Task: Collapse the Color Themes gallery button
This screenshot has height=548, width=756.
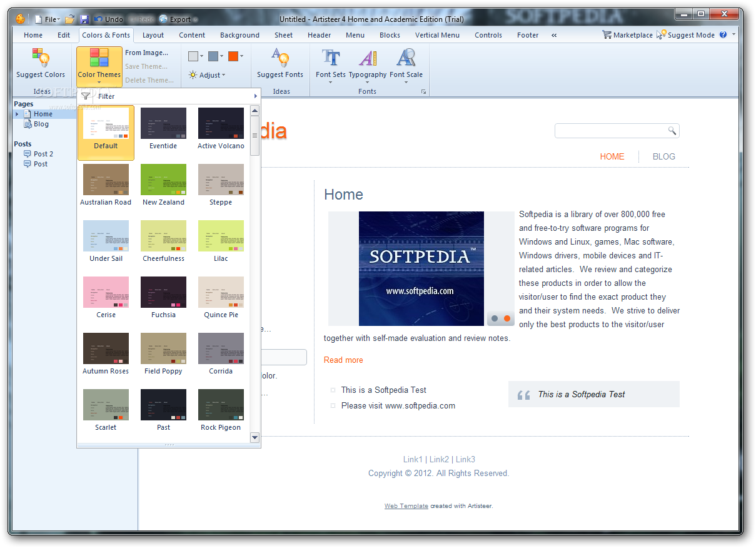Action: 99,66
